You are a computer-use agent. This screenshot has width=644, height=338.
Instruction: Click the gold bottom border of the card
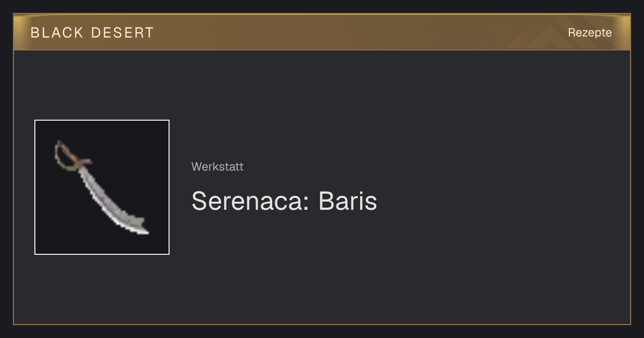click(322, 325)
